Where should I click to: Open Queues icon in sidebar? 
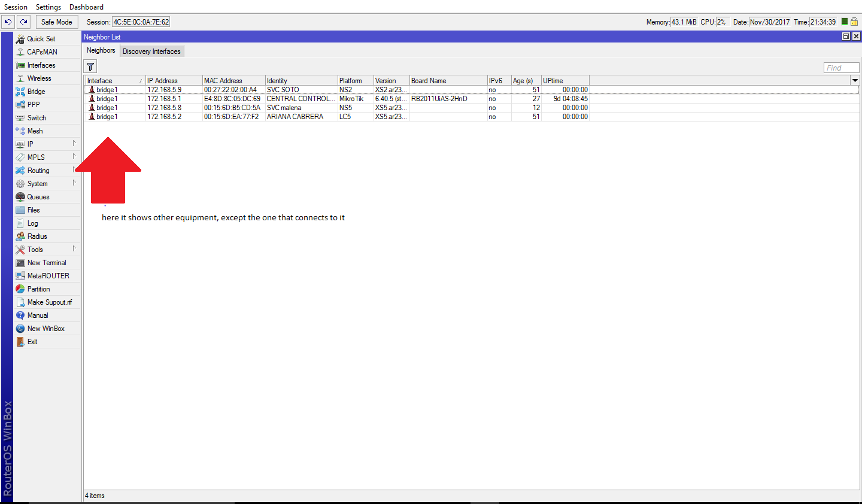tap(20, 197)
